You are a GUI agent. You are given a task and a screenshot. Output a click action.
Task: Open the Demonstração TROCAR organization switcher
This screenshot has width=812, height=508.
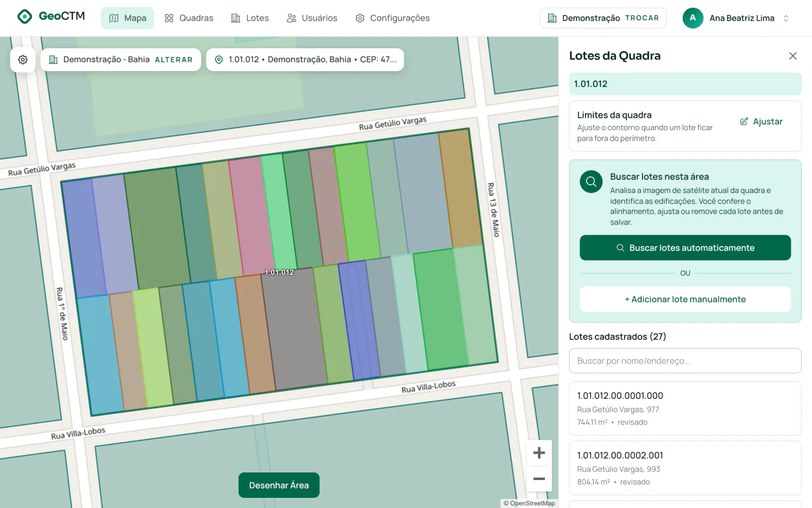(603, 18)
